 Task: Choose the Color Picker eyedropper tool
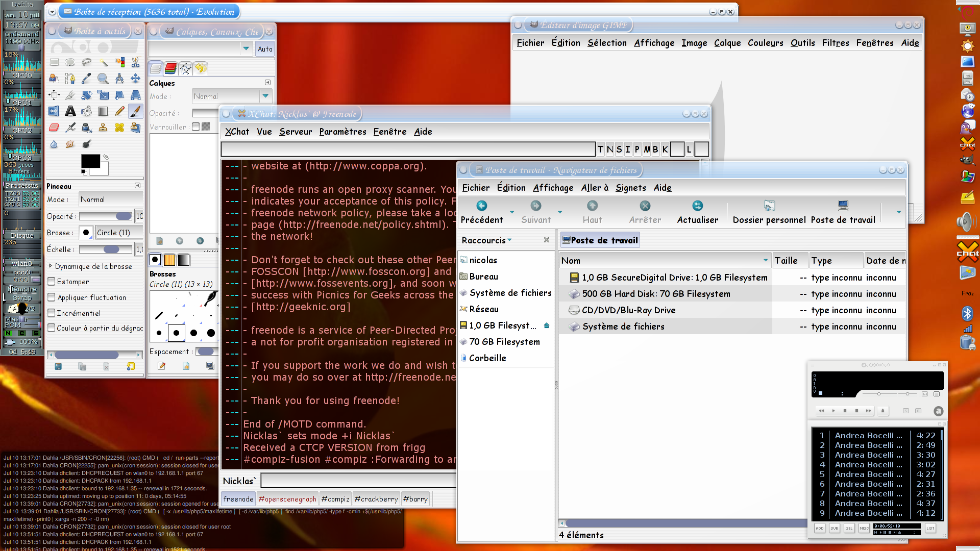coord(87,79)
